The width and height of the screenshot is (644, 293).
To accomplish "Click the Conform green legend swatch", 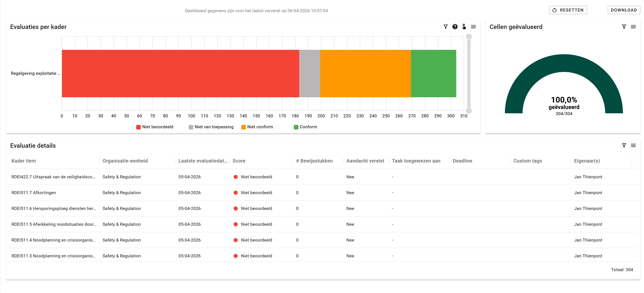I will 296,127.
